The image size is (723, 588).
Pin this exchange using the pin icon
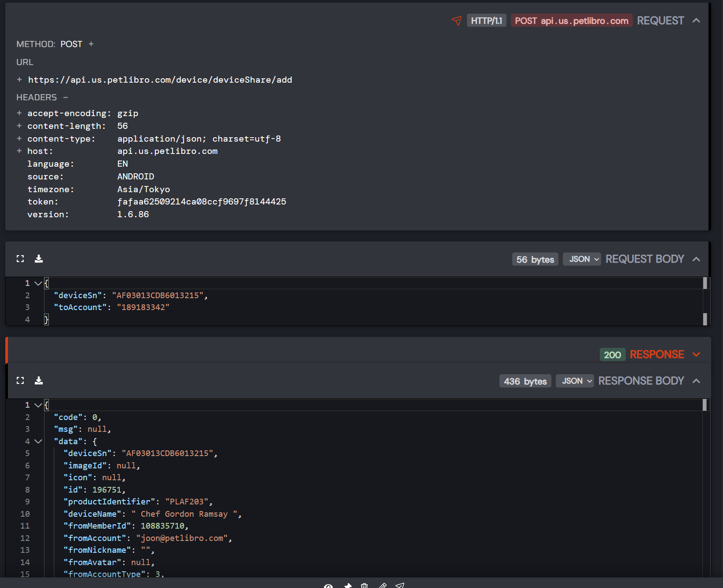[x=347, y=585]
